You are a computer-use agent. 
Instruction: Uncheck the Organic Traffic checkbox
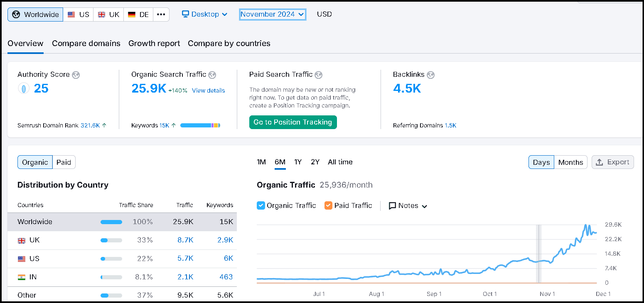261,205
